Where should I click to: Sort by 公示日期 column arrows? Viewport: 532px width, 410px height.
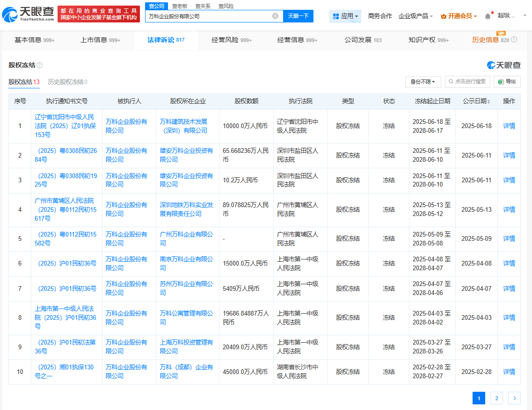click(489, 101)
